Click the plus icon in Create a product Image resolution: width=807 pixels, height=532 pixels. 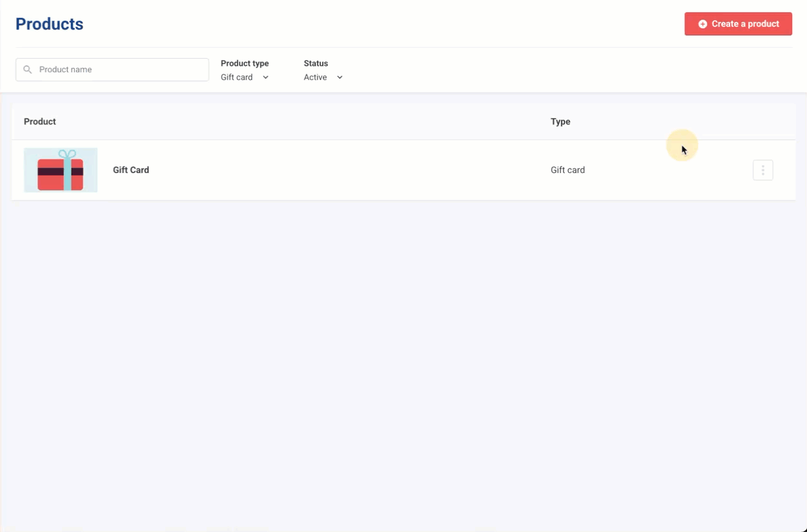tap(702, 24)
